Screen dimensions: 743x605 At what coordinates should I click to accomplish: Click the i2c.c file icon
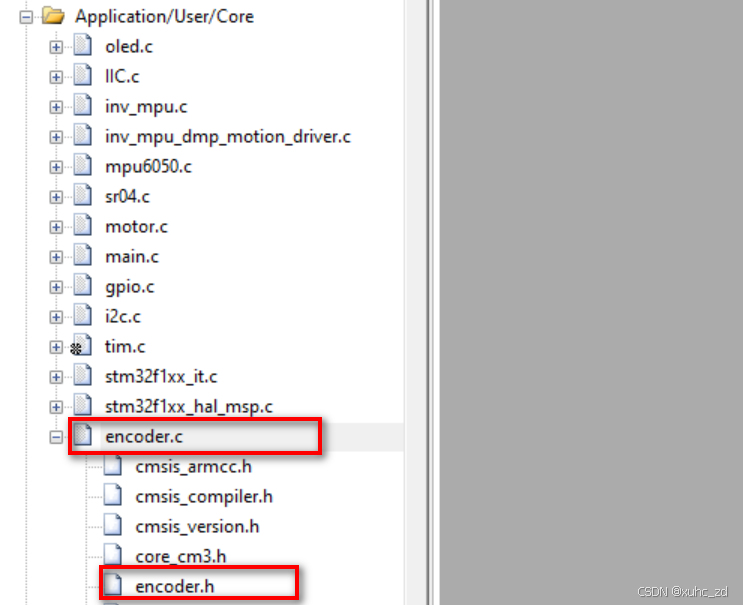click(x=83, y=315)
